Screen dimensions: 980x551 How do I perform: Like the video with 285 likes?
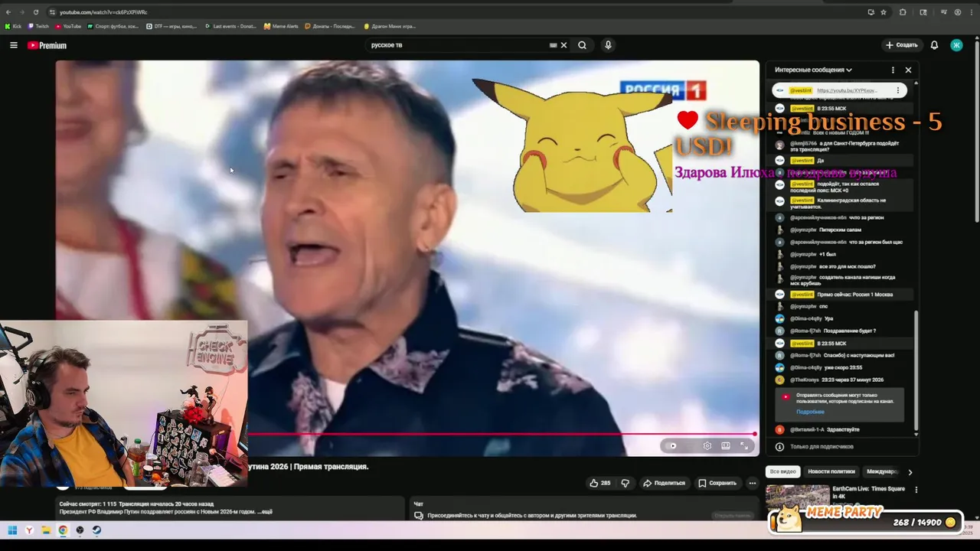(600, 483)
